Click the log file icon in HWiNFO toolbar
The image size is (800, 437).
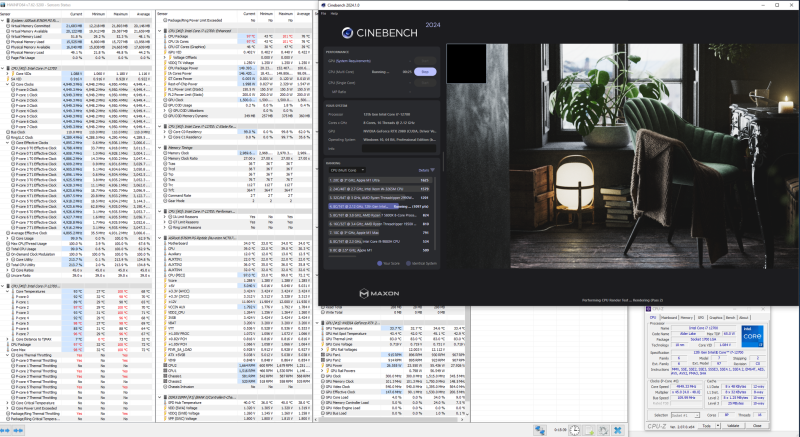tap(589, 430)
